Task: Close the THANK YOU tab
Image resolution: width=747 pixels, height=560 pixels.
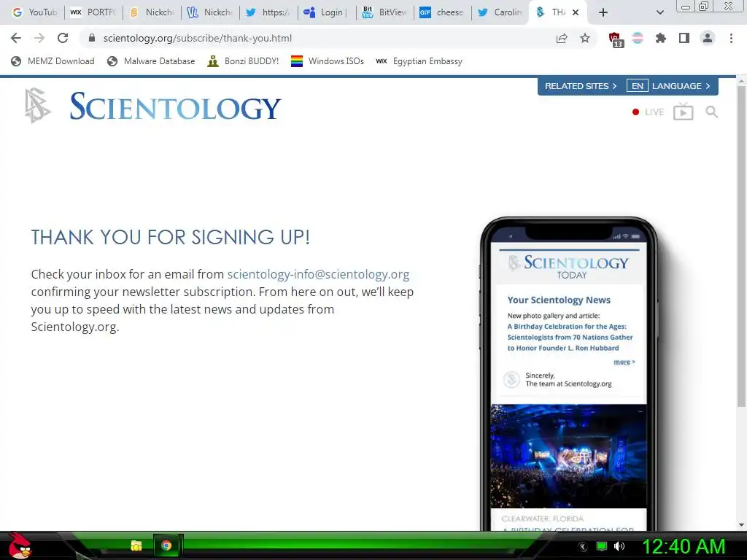Action: point(576,12)
